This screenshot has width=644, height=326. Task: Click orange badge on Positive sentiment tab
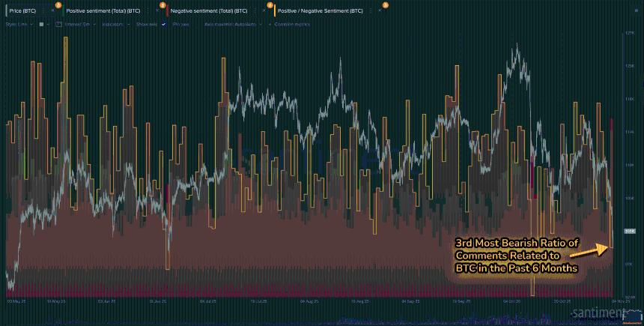[x=162, y=5]
